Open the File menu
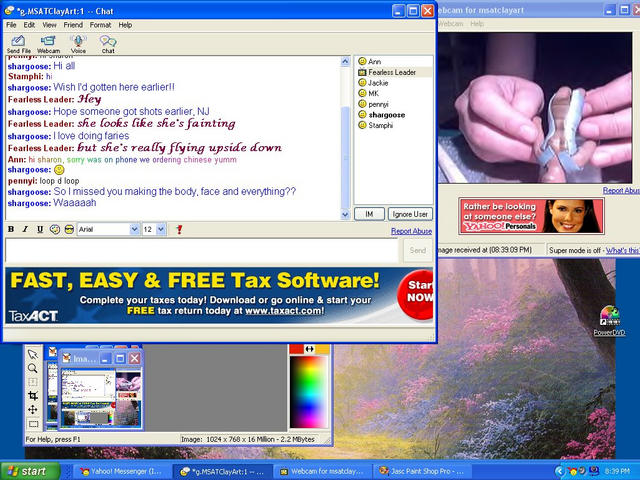The image size is (640, 480). click(x=11, y=25)
